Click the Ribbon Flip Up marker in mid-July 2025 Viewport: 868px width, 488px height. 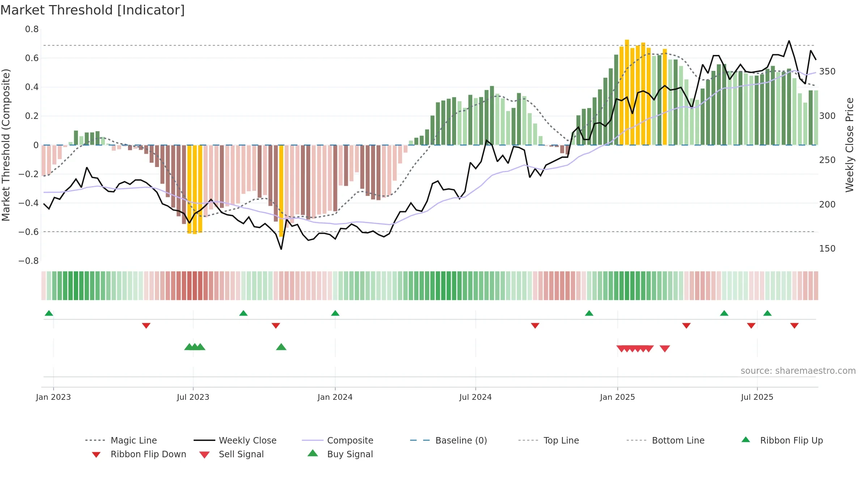(x=767, y=313)
